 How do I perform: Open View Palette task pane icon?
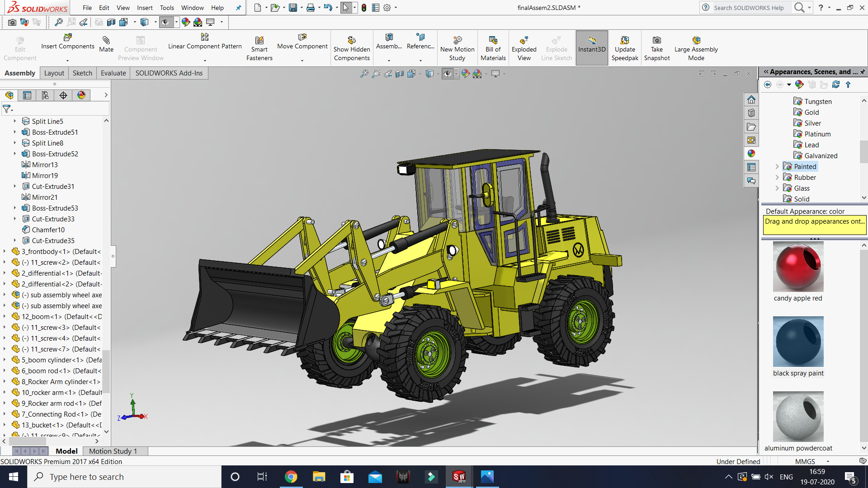[x=751, y=140]
